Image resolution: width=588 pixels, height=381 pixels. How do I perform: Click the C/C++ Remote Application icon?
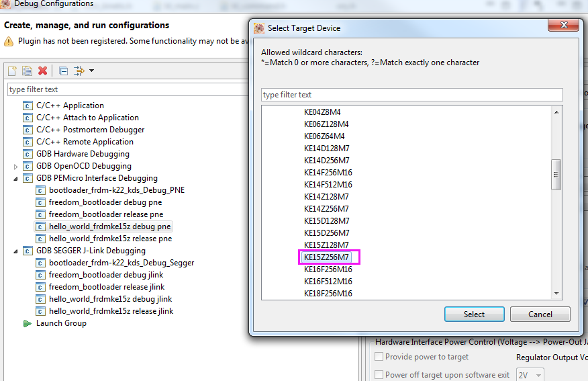pos(28,142)
